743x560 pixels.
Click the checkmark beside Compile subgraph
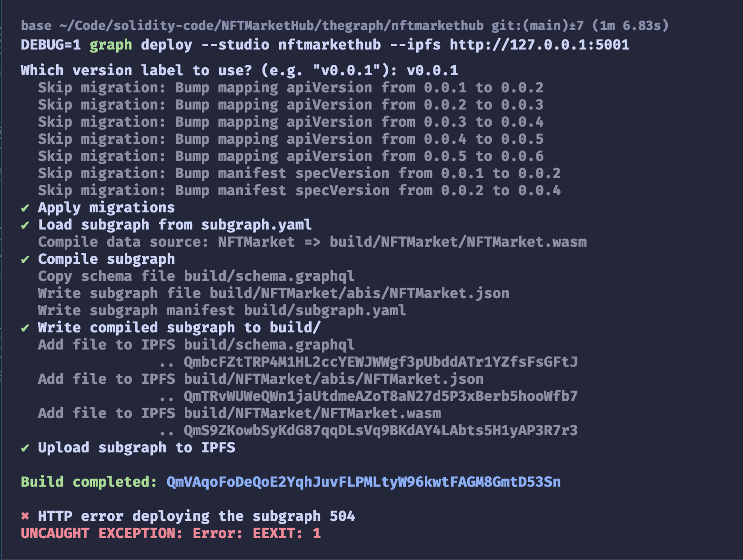click(x=25, y=260)
